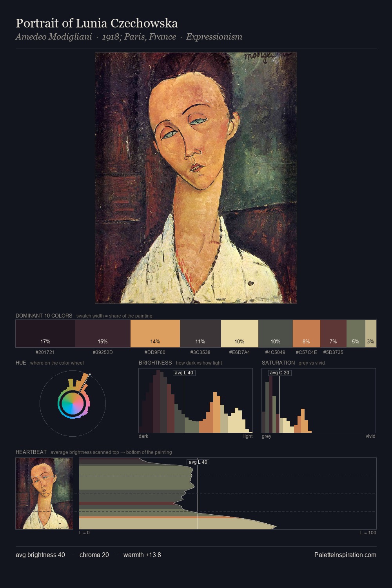Click the 'L = 0' axis label
Viewport: 392px width, 588px height.
84,533
